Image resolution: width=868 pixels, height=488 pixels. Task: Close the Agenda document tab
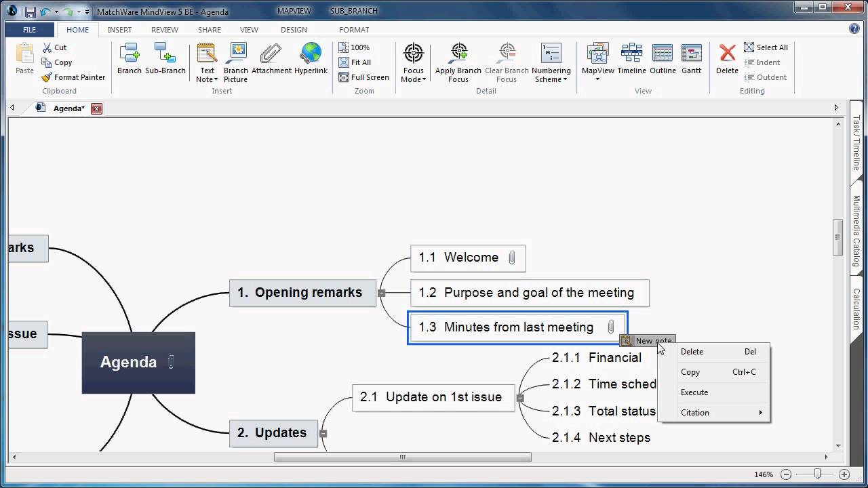[97, 108]
